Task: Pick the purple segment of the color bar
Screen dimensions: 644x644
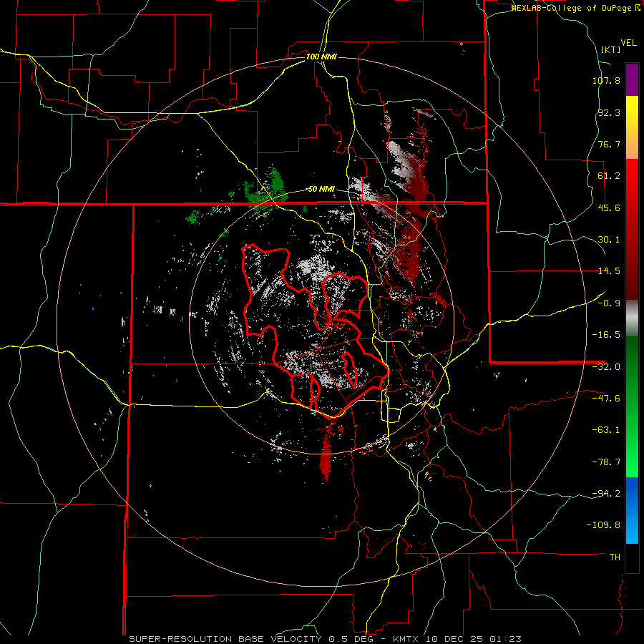Action: pyautogui.click(x=632, y=79)
